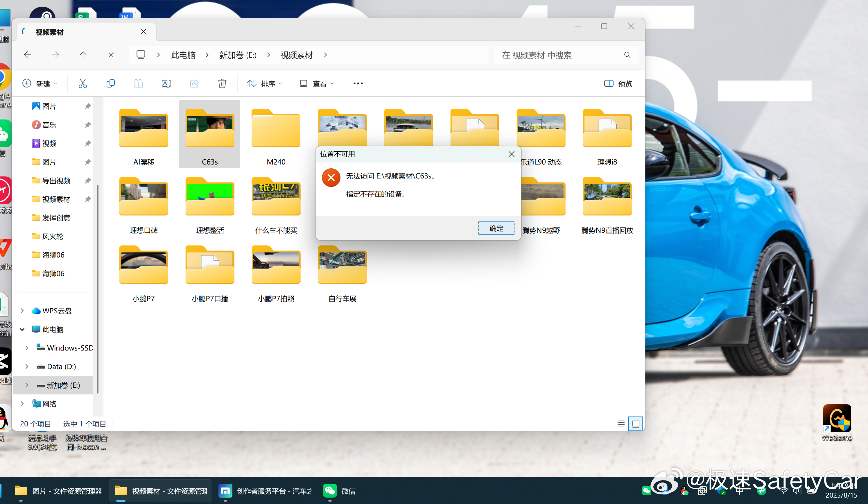
Task: Click 新加卷 (E:) breadcrumb
Action: coord(238,55)
